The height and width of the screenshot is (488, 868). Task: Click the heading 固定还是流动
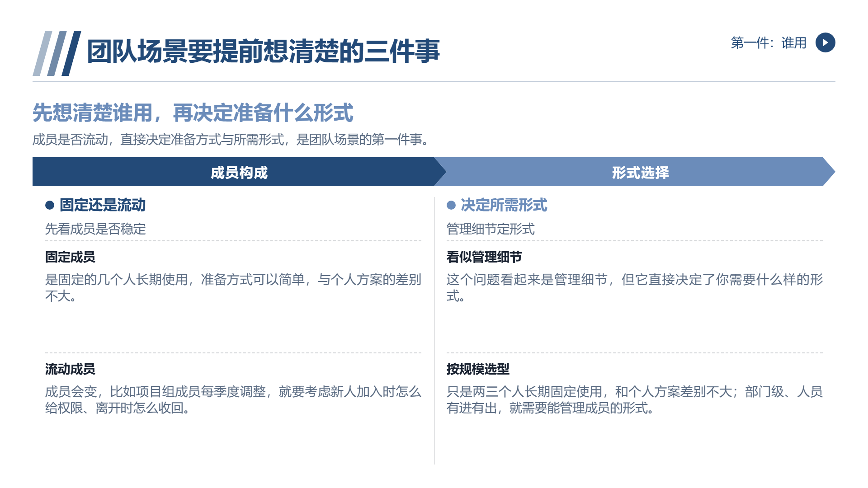tap(103, 205)
